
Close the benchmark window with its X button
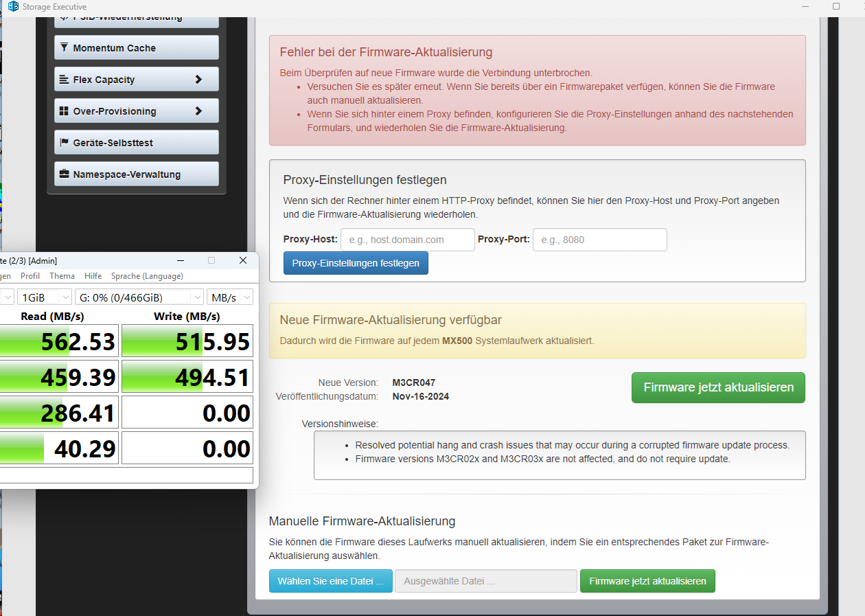point(242,260)
